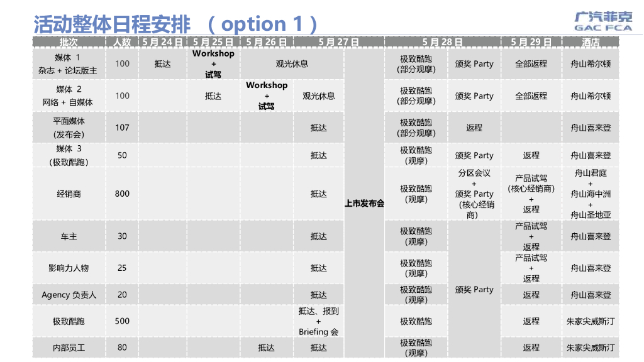
Task: Select the 5月28日 column header
Action: (442, 42)
